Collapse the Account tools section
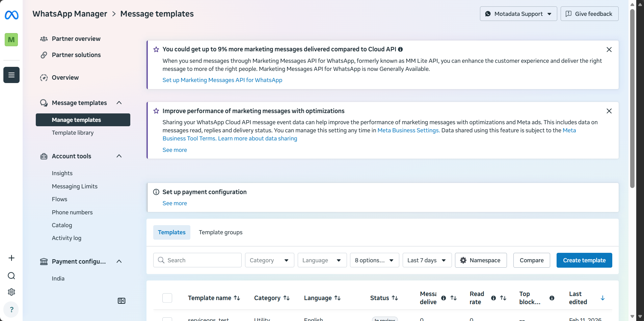644x321 pixels. [119, 156]
